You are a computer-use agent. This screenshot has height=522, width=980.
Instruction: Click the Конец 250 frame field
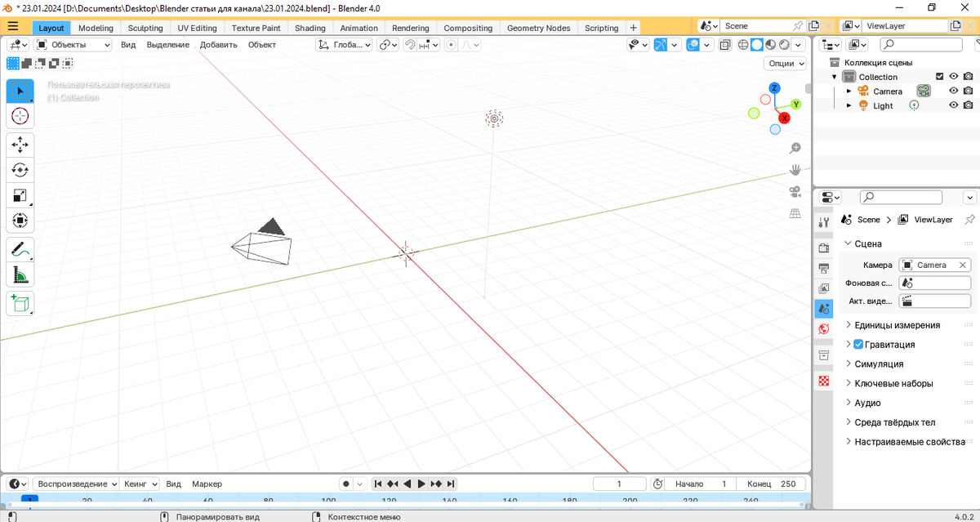point(772,484)
